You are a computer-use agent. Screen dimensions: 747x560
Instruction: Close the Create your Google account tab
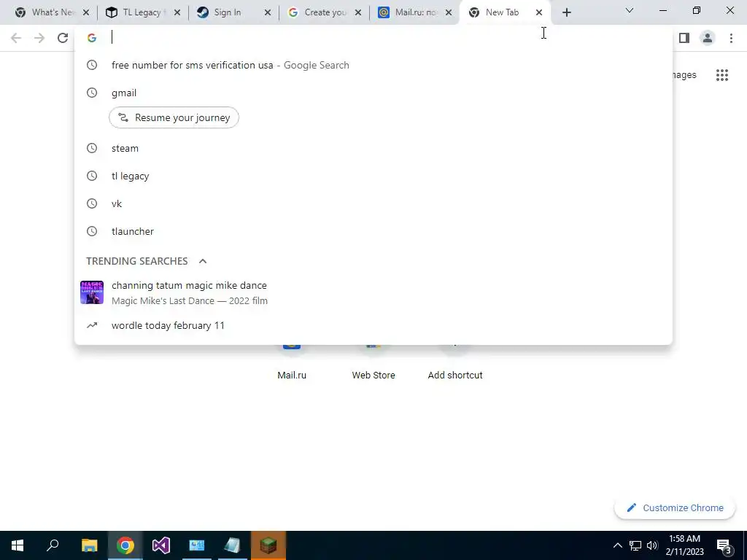tap(357, 12)
